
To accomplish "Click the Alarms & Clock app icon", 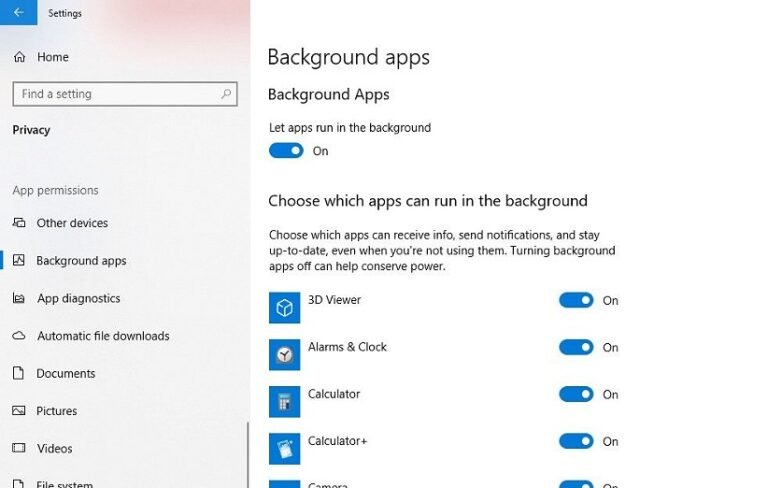I will (x=284, y=355).
